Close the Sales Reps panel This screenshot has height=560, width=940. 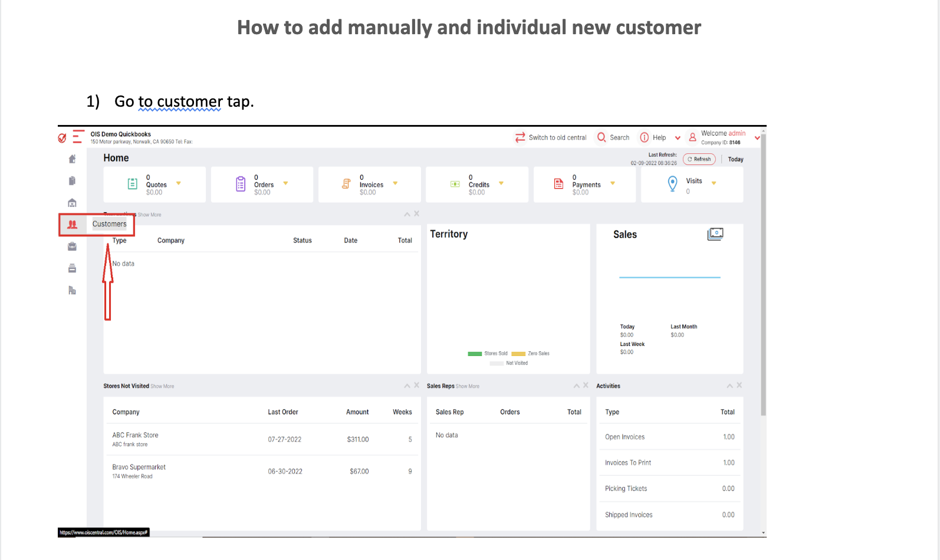[x=586, y=385]
